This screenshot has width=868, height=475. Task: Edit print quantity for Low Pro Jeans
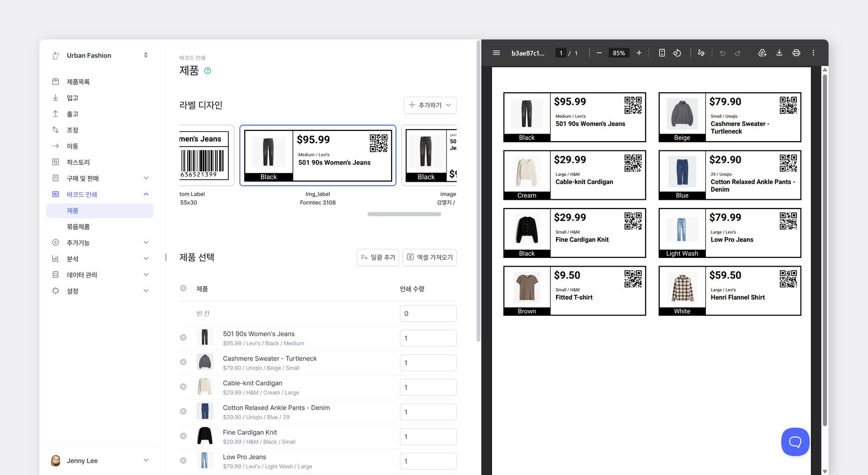pos(428,461)
